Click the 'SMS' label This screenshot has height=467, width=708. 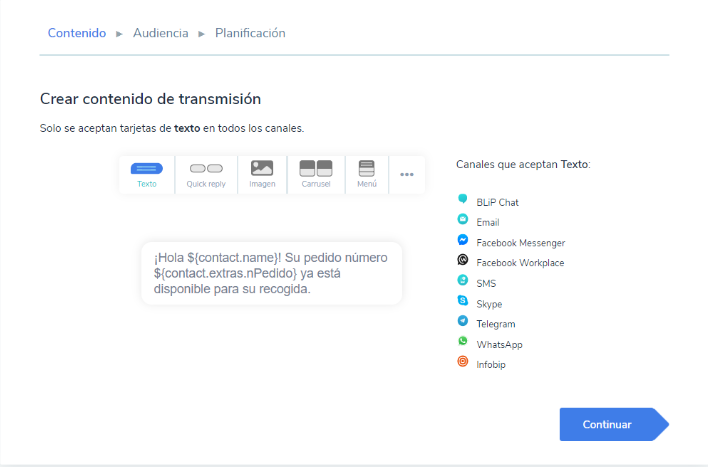[x=486, y=284]
